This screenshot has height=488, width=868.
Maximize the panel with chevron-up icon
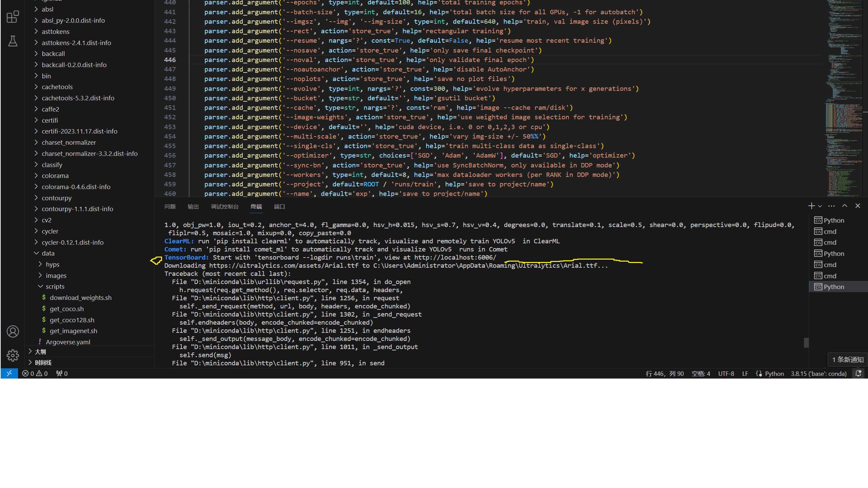coord(845,206)
